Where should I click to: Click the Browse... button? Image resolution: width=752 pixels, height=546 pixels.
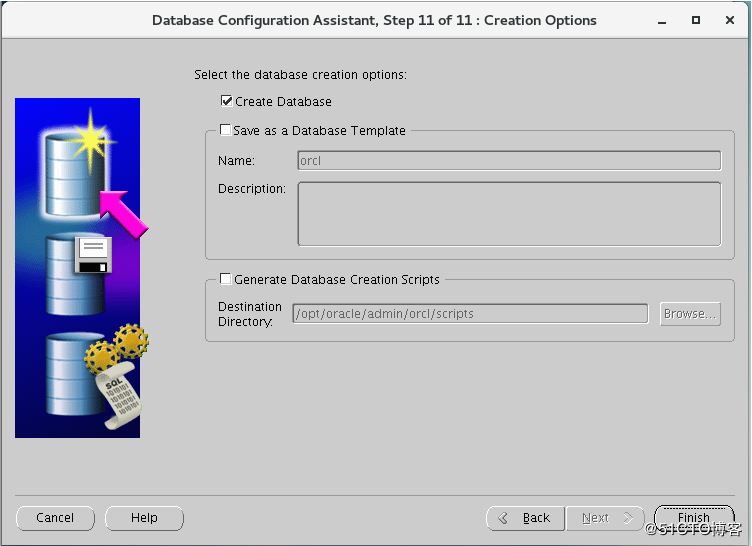690,314
